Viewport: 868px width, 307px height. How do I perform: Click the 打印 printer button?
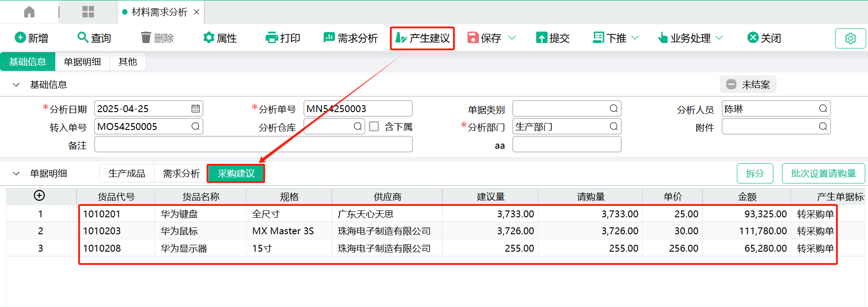(283, 38)
